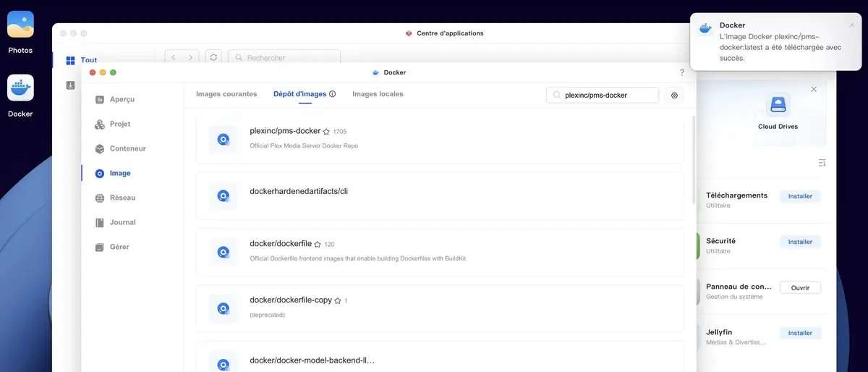Open the sort options icon in Centre d'applications
The width and height of the screenshot is (868, 372).
click(822, 164)
